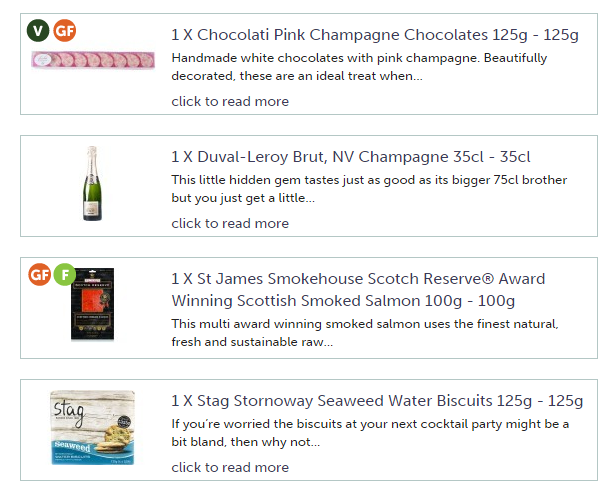Open St James Smokehouse Smoked Salmon title
The width and height of the screenshot is (603, 491).
pyautogui.click(x=357, y=289)
